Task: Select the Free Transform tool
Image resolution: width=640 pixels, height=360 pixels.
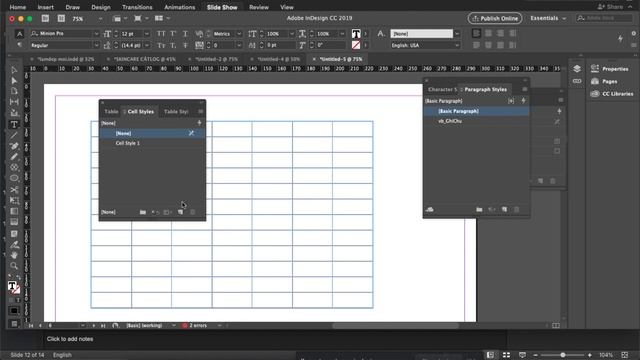Action: [x=14, y=200]
